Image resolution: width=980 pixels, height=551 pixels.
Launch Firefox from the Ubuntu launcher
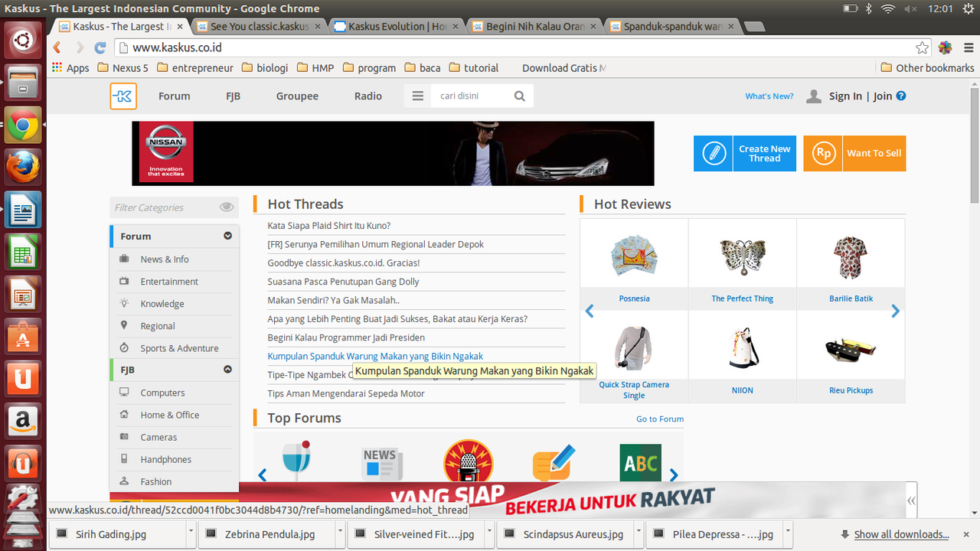click(23, 167)
